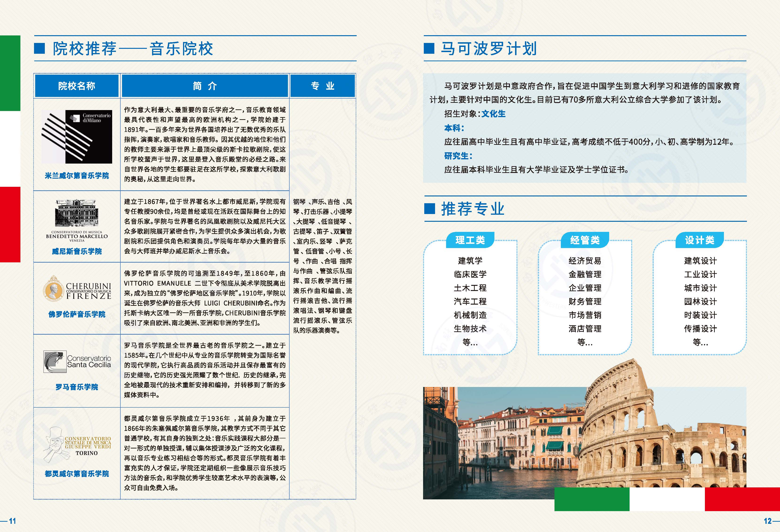This screenshot has height=532, width=780.
Task: Click the Conservatorio Santa Cecilia logo
Action: pyautogui.click(x=77, y=362)
